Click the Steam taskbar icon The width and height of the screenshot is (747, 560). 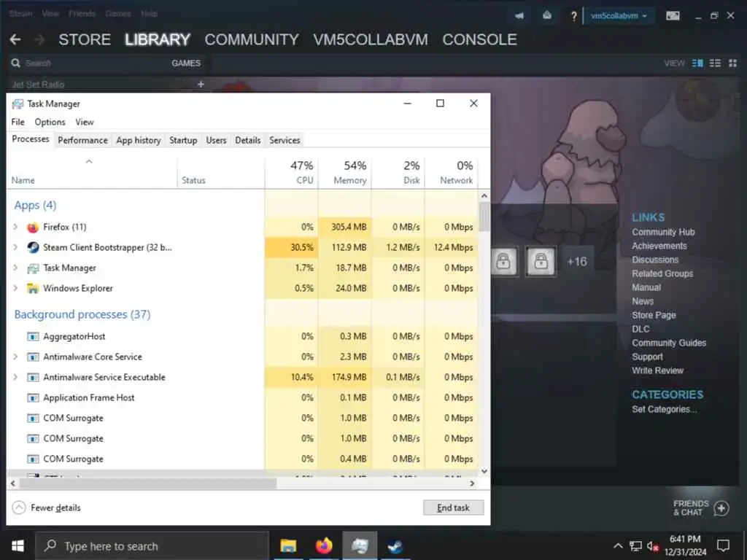click(395, 545)
